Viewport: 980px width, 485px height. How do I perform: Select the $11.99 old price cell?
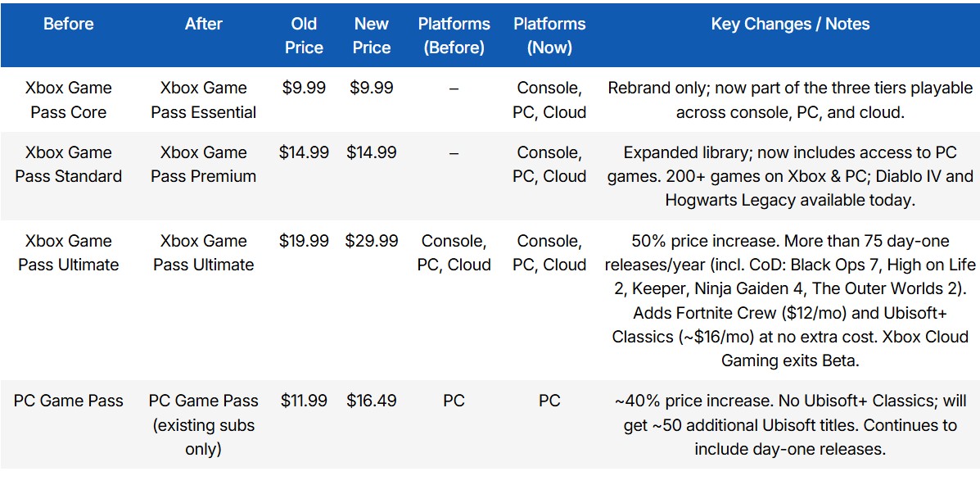tap(304, 401)
